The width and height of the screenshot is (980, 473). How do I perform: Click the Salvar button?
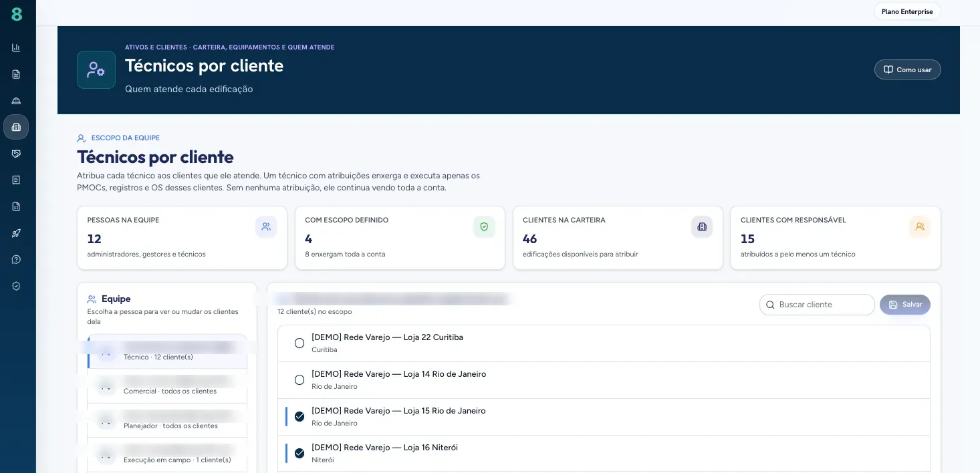[904, 305]
